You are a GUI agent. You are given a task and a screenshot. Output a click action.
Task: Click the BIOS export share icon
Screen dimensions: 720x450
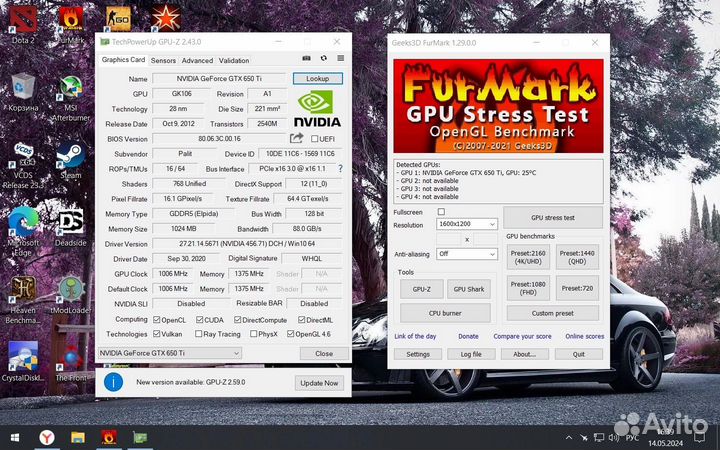297,139
